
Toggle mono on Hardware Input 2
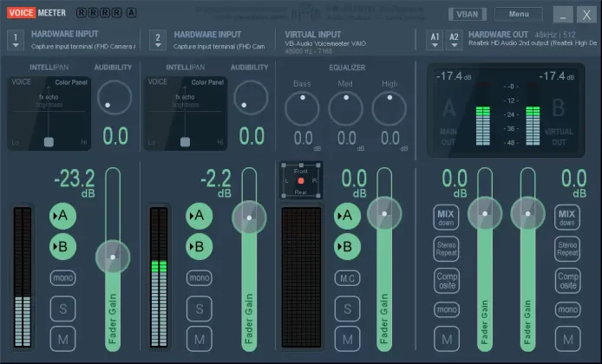click(x=199, y=277)
